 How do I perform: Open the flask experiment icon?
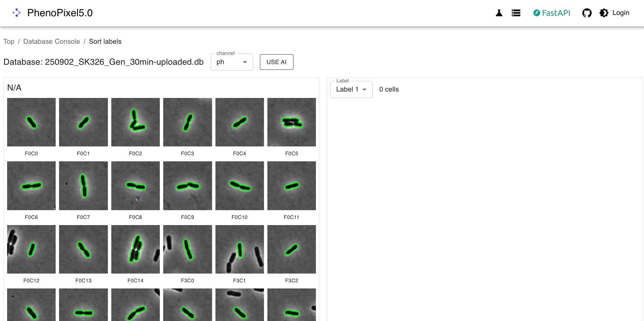pyautogui.click(x=499, y=13)
